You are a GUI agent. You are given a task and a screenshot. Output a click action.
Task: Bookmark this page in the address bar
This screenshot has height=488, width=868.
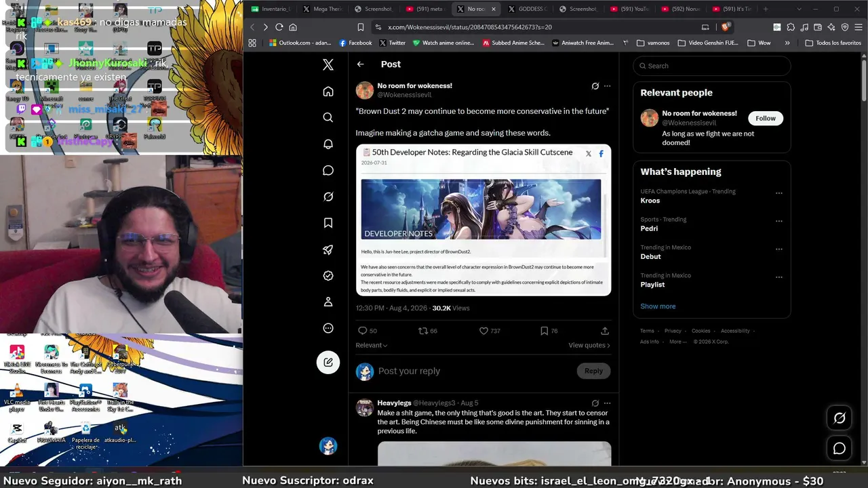(x=360, y=27)
